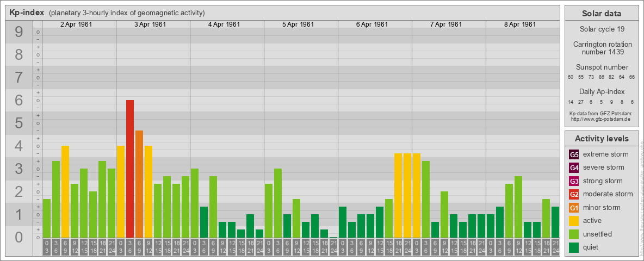
Task: Click the '2 Apr 1961' date header
Action: click(76, 24)
